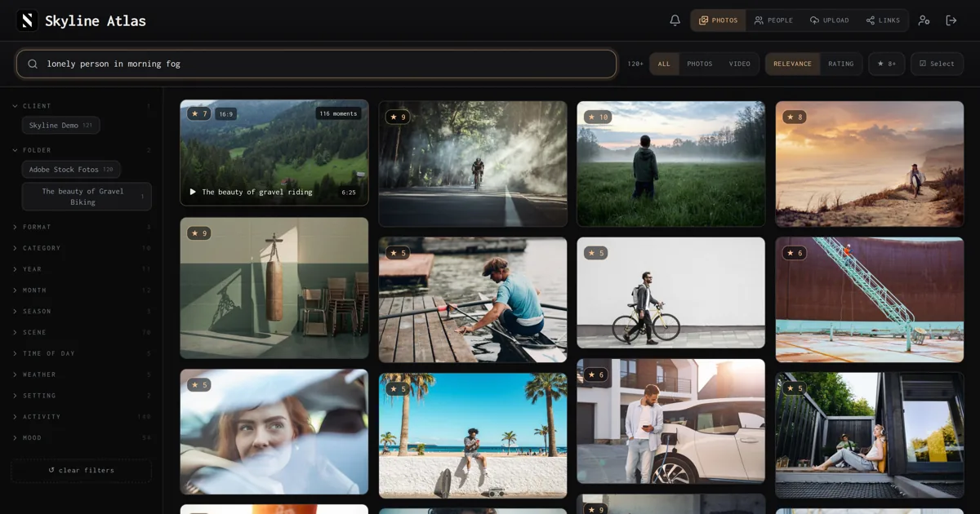Expand the ACTIVITY filter
Screen dimensions: 980x514
click(x=82, y=417)
